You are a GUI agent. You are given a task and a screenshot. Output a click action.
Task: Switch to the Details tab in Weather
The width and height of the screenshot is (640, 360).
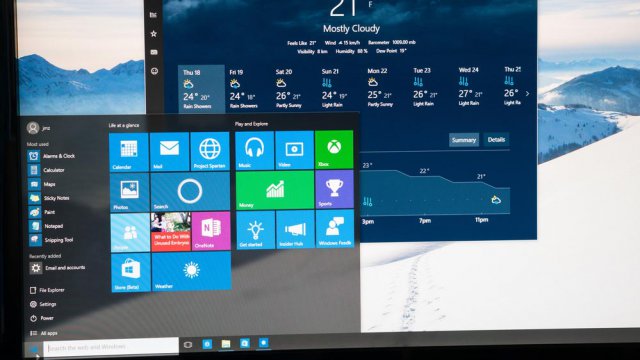496,140
